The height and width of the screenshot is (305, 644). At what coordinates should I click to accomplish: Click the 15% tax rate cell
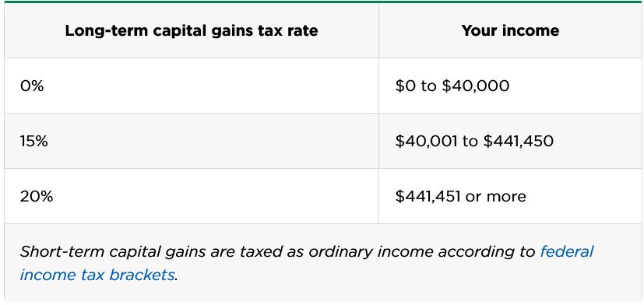192,141
